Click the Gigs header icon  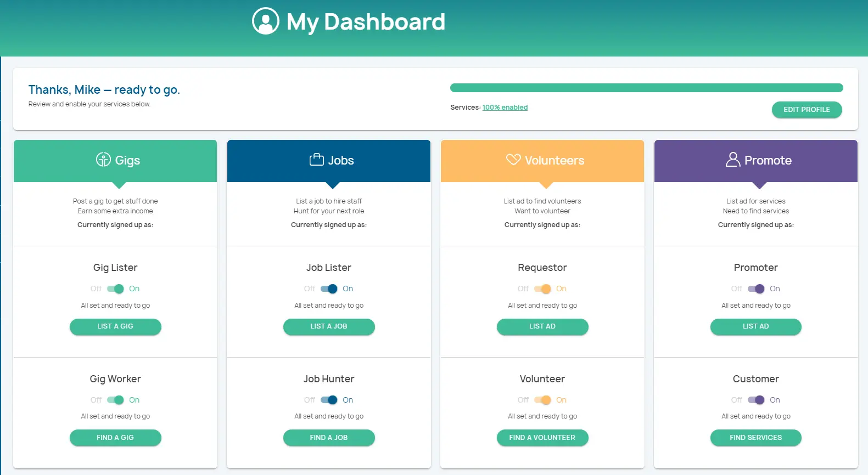click(x=103, y=160)
